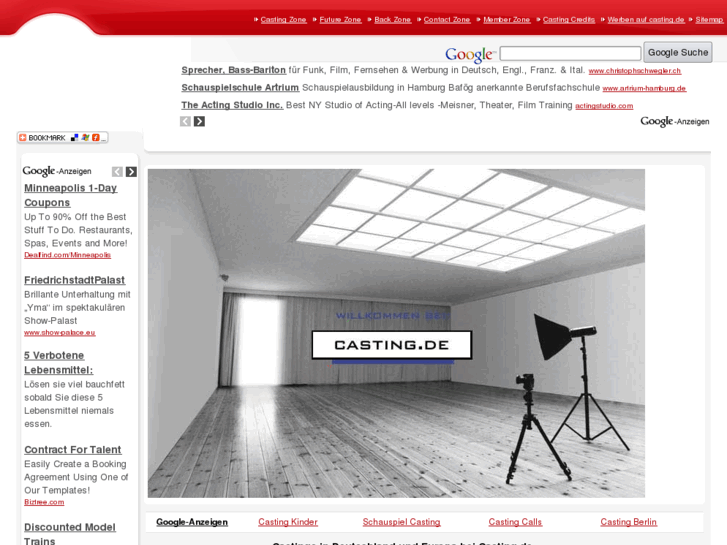Viewport: 727px width, 545px height.
Task: Click the orange plus Bookmark icon
Action: [23, 138]
